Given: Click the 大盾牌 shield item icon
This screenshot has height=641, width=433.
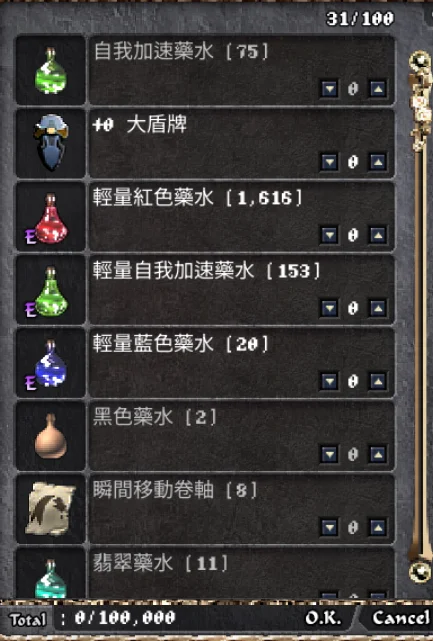Looking at the screenshot, I should (51, 142).
